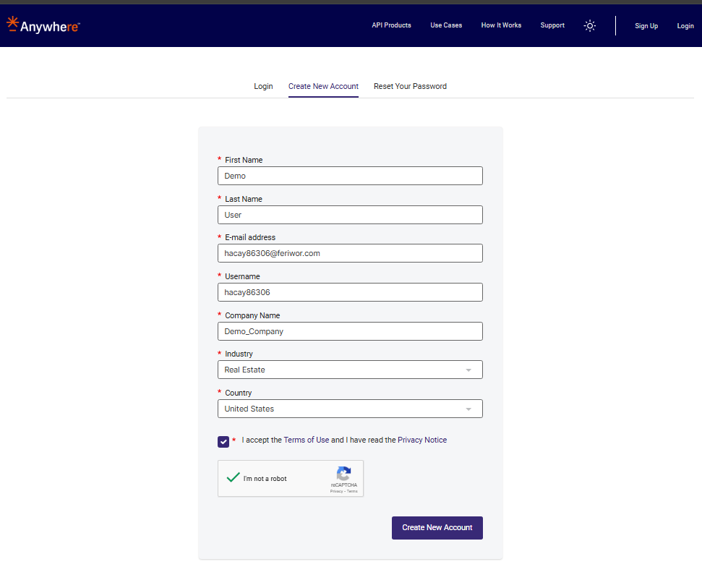This screenshot has height=588, width=702.
Task: Click the Create New Account button
Action: tap(437, 527)
